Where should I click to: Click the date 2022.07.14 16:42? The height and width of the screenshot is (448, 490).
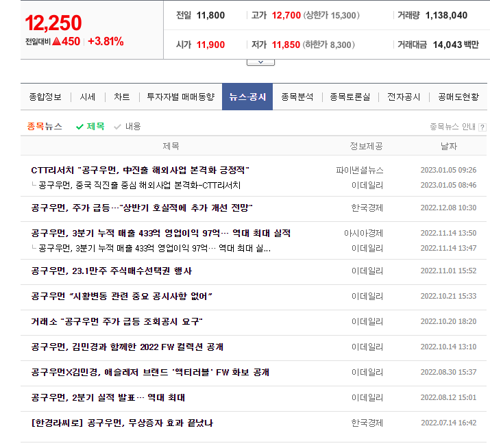(x=448, y=423)
